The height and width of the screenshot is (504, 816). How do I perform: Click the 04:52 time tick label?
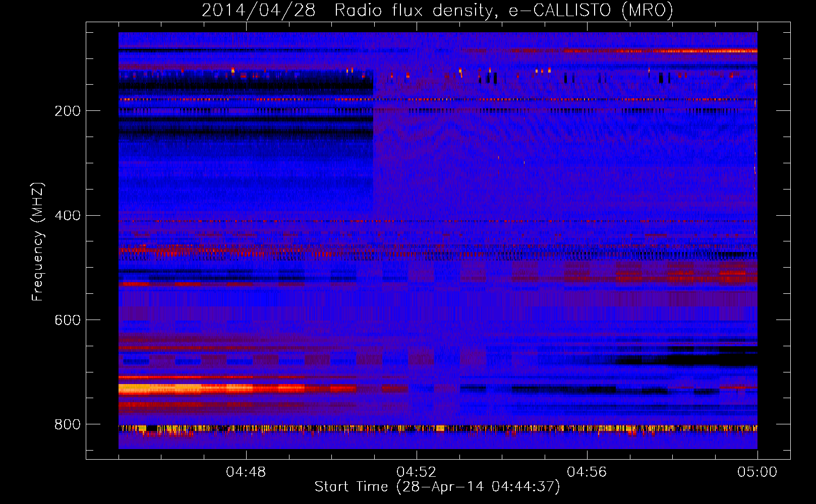coord(416,472)
